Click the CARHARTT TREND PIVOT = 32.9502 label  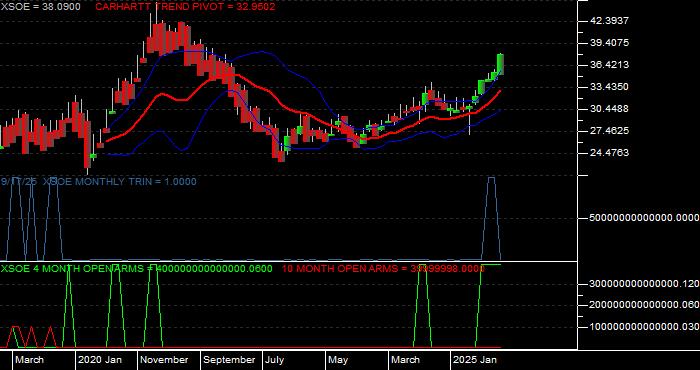(x=185, y=7)
